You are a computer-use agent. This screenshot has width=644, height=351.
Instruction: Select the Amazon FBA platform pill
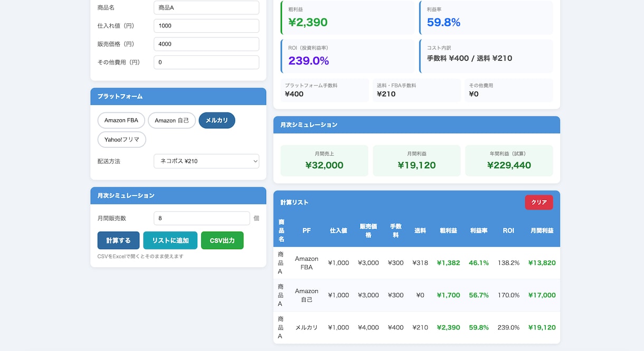pyautogui.click(x=121, y=120)
